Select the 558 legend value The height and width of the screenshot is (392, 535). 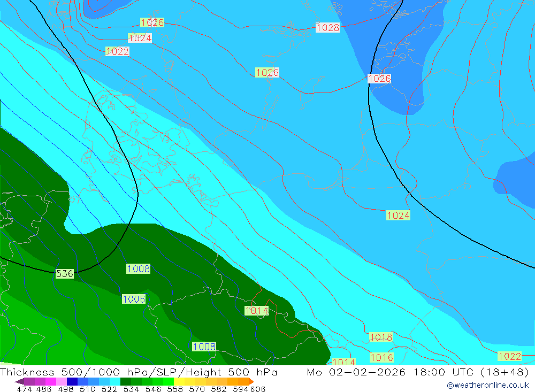pos(175,389)
